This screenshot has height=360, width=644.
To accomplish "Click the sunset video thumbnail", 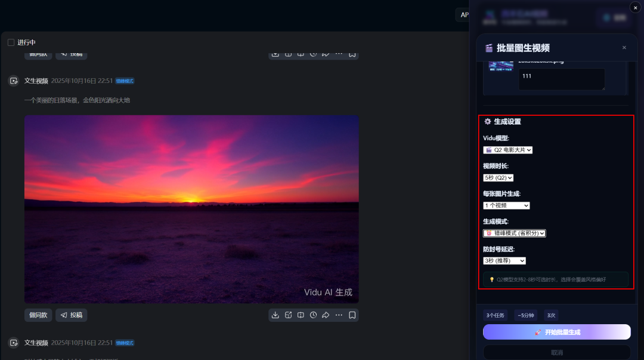I will (x=191, y=209).
